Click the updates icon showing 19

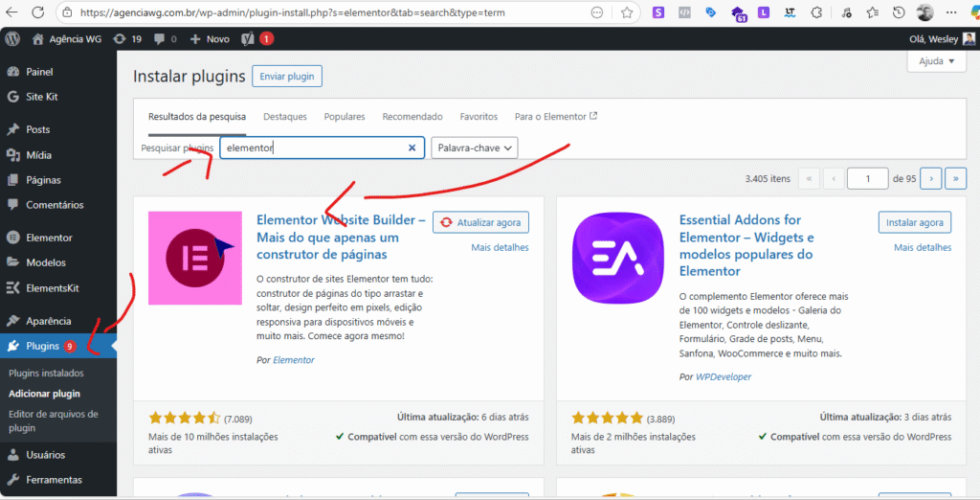click(x=127, y=39)
